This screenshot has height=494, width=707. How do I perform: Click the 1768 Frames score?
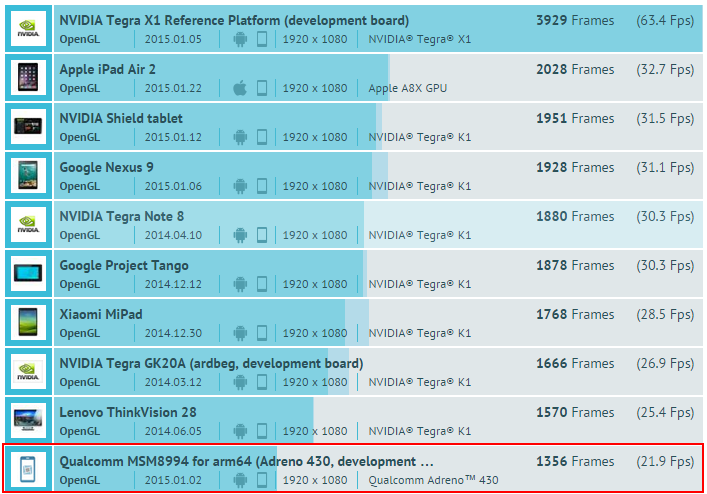(575, 315)
